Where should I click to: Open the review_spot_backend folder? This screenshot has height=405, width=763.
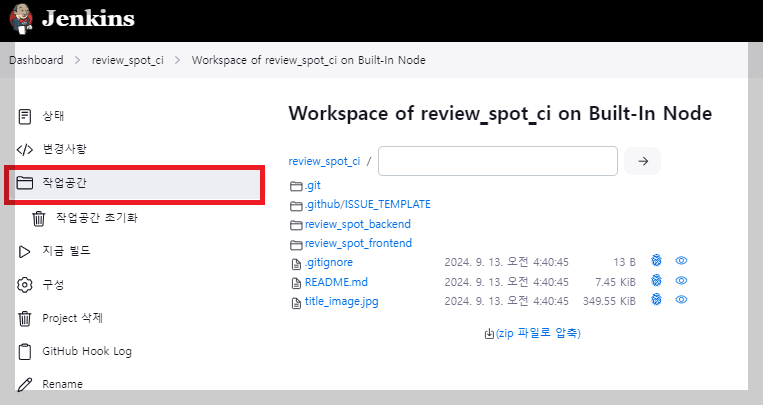point(358,224)
